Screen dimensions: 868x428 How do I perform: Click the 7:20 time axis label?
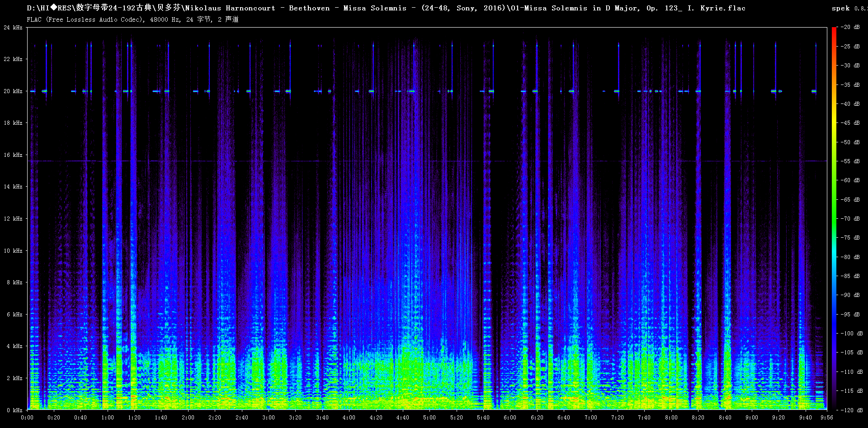tap(617, 418)
